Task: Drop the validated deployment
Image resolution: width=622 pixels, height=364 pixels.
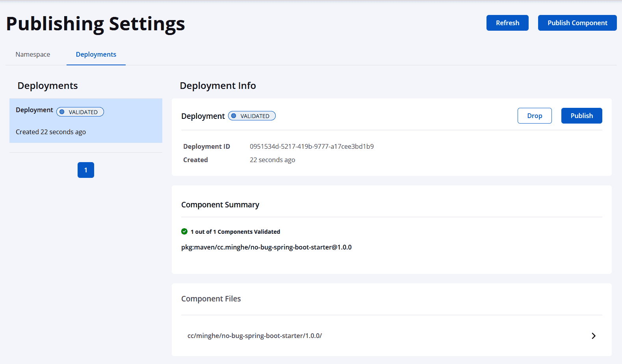Action: pyautogui.click(x=534, y=116)
